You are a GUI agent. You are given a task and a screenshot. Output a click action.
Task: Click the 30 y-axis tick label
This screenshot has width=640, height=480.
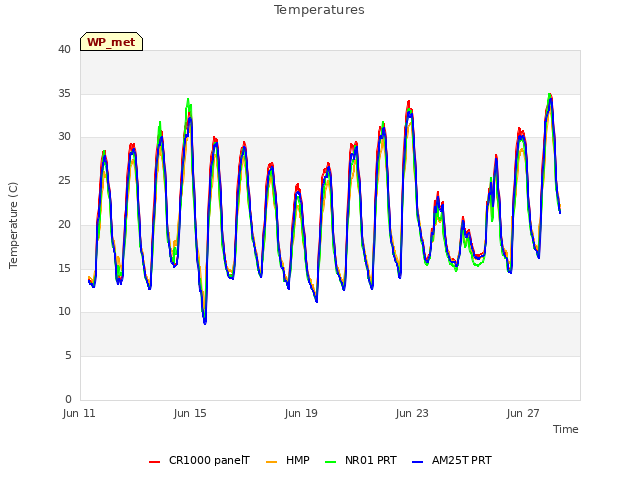(x=64, y=137)
